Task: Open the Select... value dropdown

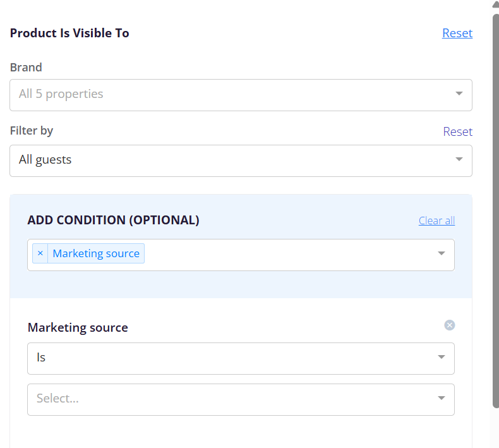Action: (241, 399)
